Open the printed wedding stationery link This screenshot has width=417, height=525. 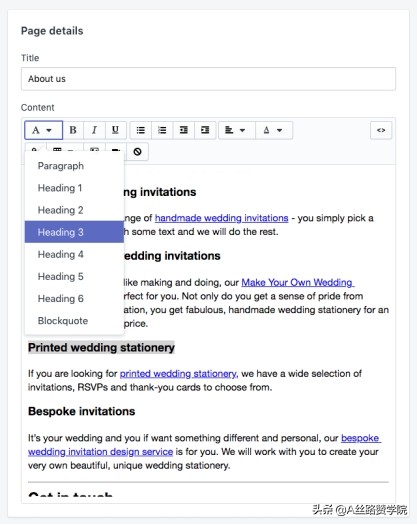[178, 373]
